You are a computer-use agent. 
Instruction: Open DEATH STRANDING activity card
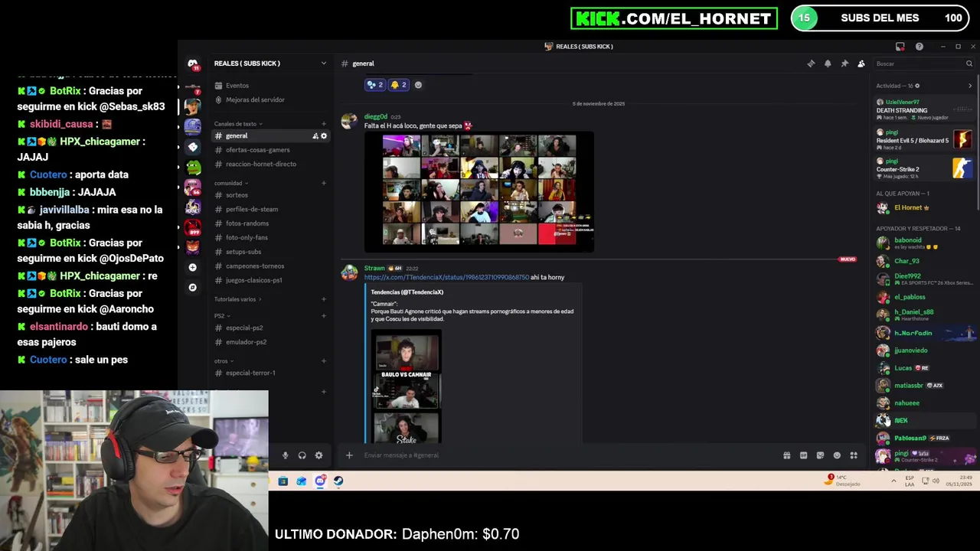[924, 109]
